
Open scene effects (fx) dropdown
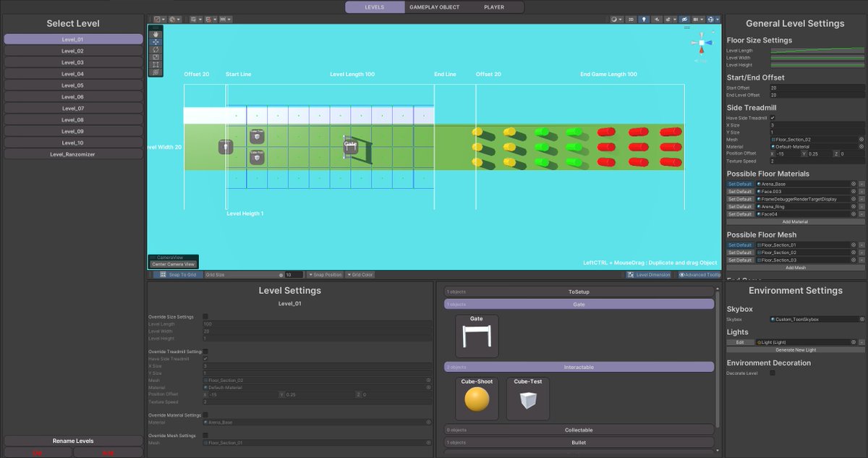tap(670, 20)
